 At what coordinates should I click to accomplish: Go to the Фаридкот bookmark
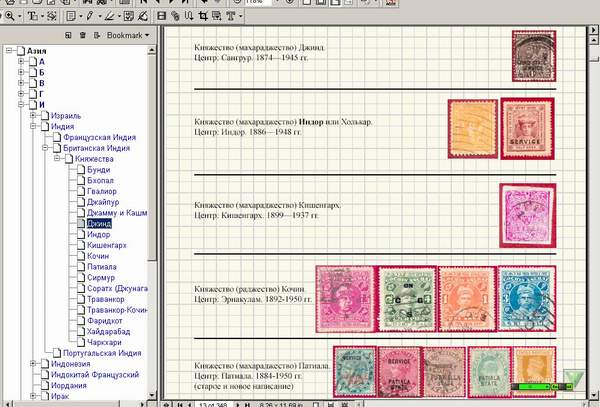pos(104,321)
